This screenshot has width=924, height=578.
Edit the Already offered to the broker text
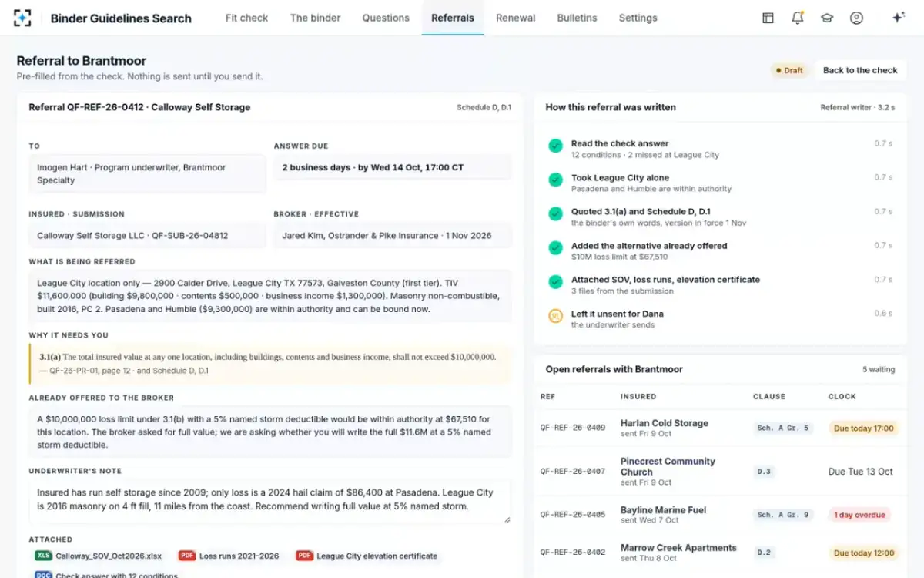click(270, 432)
